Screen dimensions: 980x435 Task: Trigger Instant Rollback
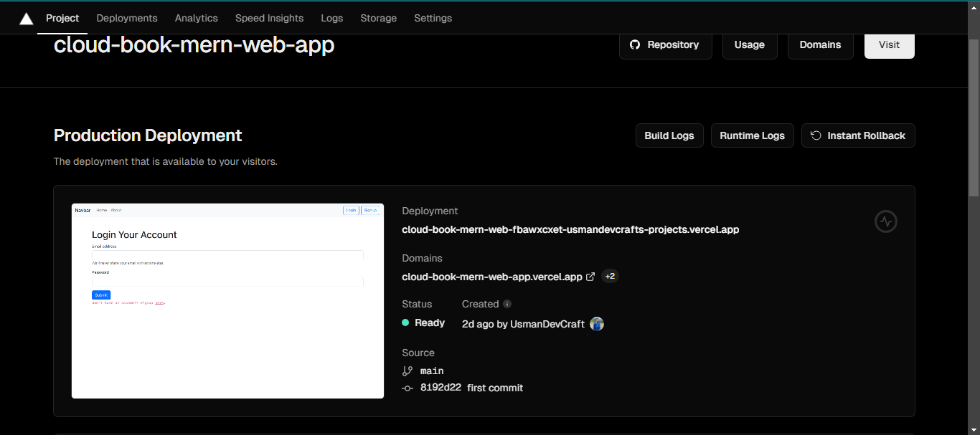pyautogui.click(x=857, y=135)
